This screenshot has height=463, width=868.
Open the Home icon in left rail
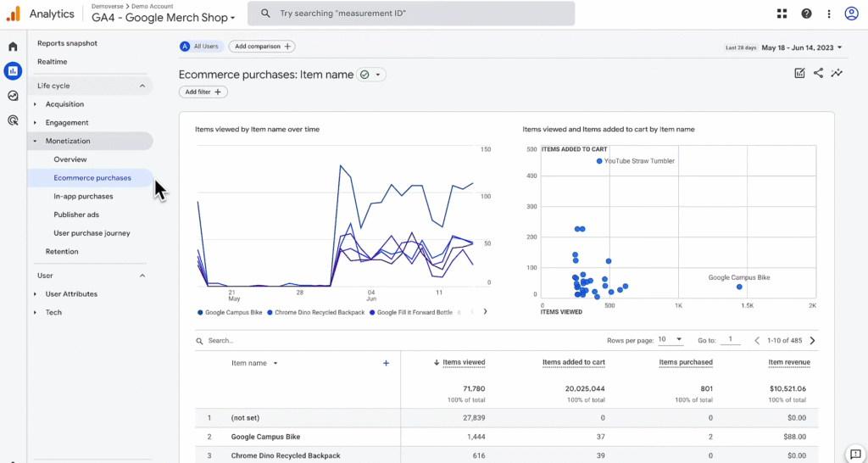(x=13, y=47)
